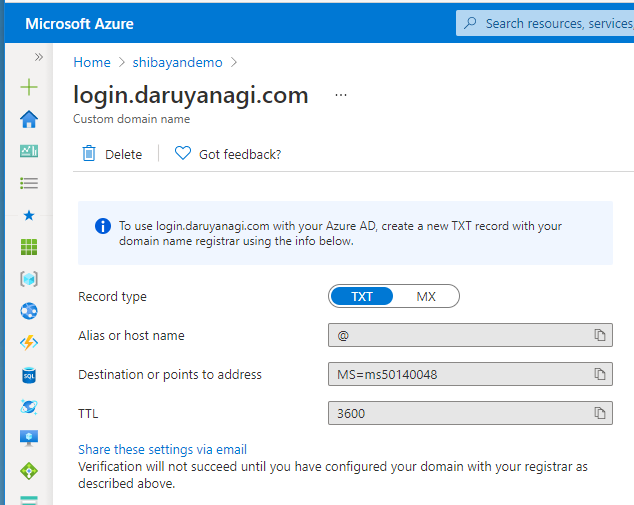Click the magnifier icon in the search box

tap(470, 23)
